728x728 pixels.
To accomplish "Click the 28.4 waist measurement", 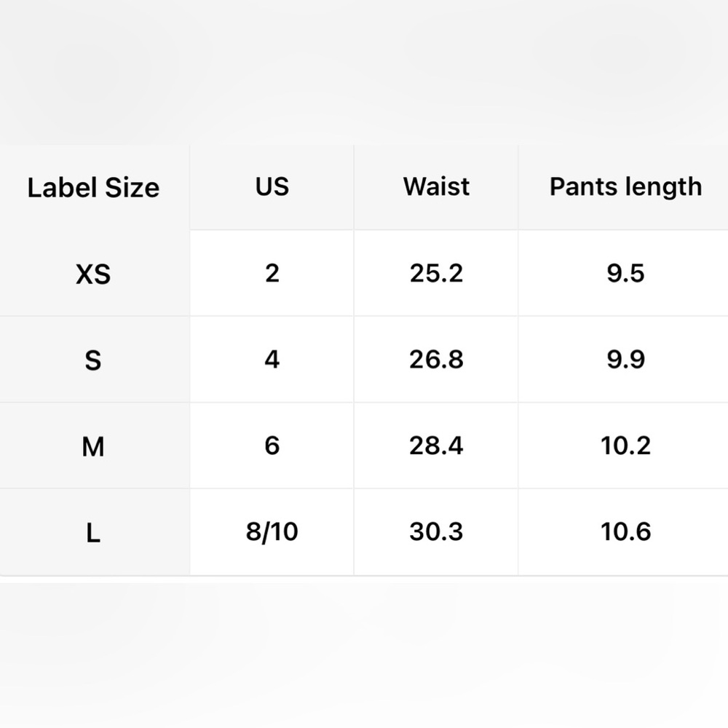I will pos(436,446).
